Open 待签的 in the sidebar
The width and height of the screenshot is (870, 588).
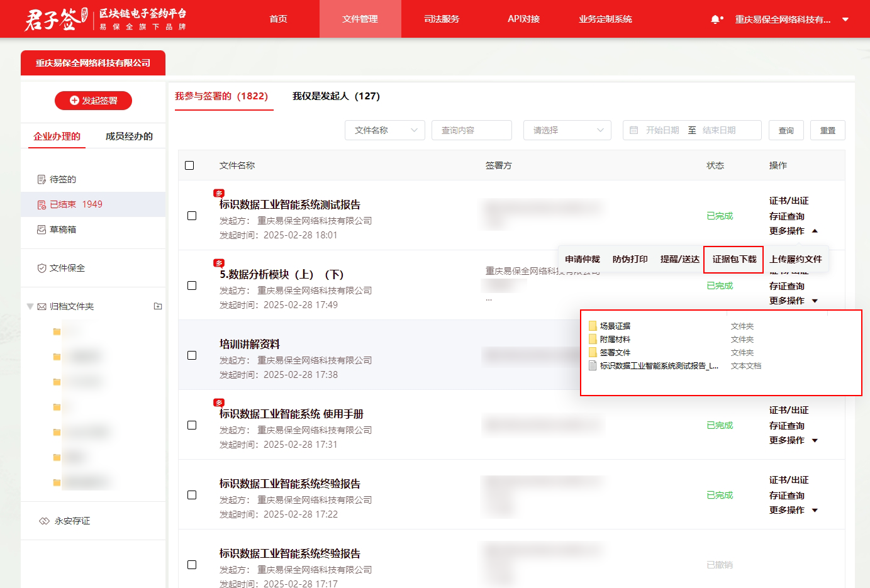click(x=63, y=179)
